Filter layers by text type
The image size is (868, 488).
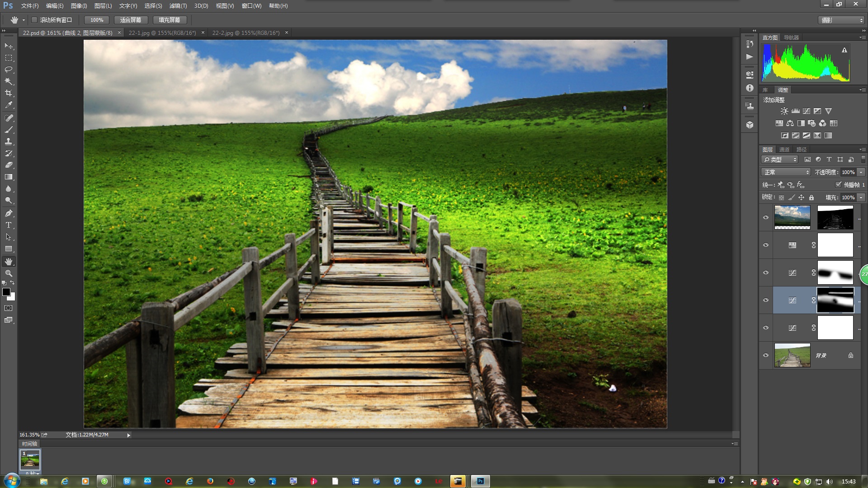[829, 160]
